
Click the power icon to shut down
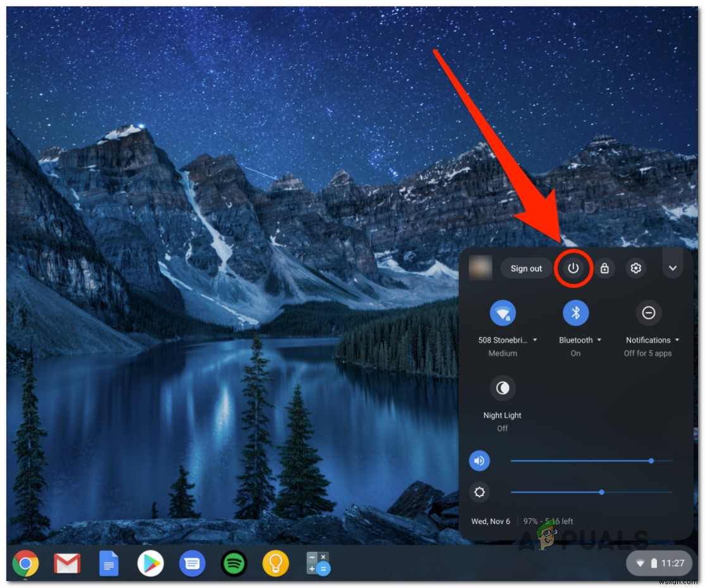pos(573,268)
